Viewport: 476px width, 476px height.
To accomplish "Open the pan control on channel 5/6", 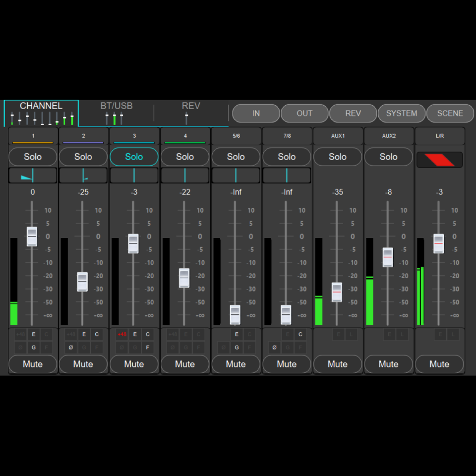I will [x=236, y=175].
